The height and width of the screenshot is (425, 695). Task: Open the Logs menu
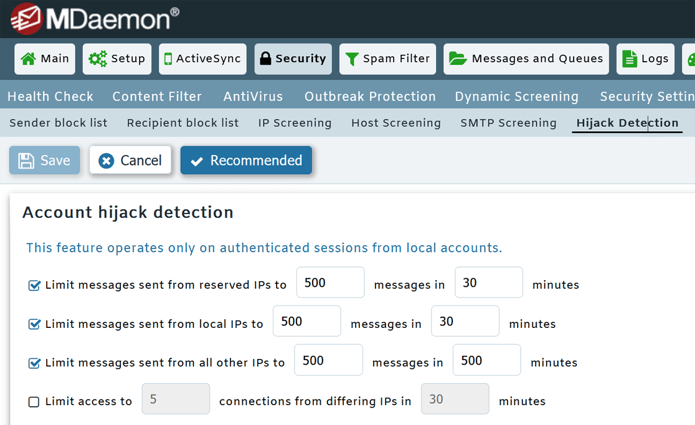(x=645, y=58)
